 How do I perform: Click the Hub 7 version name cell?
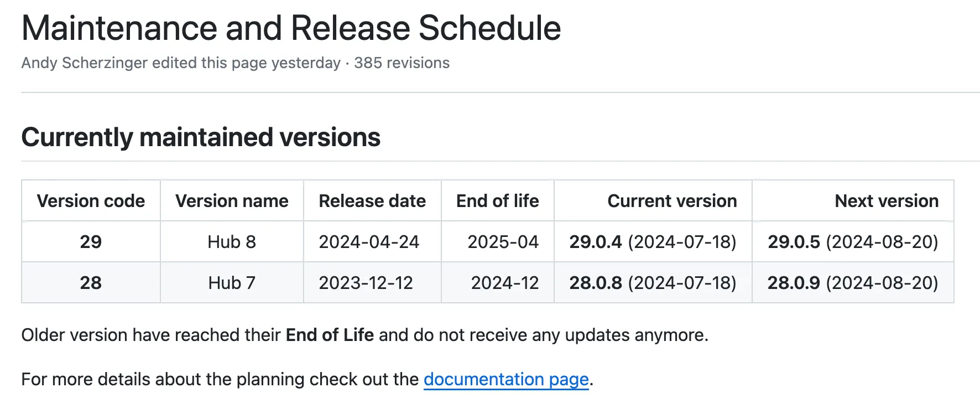pyautogui.click(x=232, y=283)
